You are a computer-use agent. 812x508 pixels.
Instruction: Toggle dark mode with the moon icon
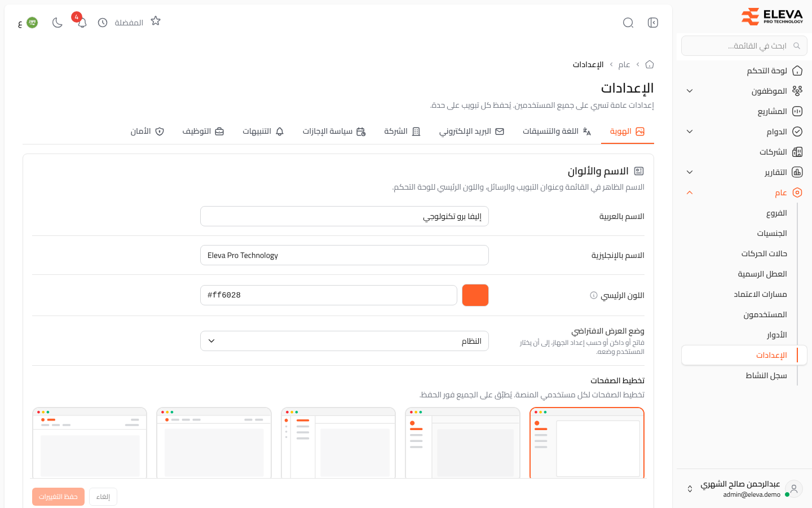click(x=57, y=23)
